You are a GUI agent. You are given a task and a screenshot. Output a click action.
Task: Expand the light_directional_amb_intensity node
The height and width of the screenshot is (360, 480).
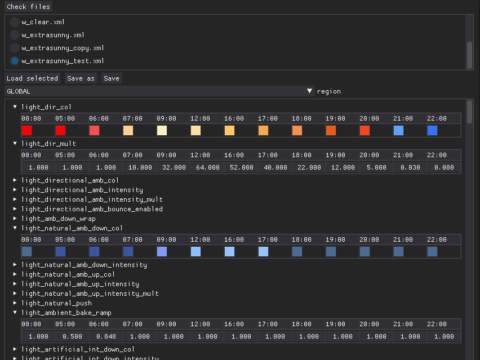point(15,190)
